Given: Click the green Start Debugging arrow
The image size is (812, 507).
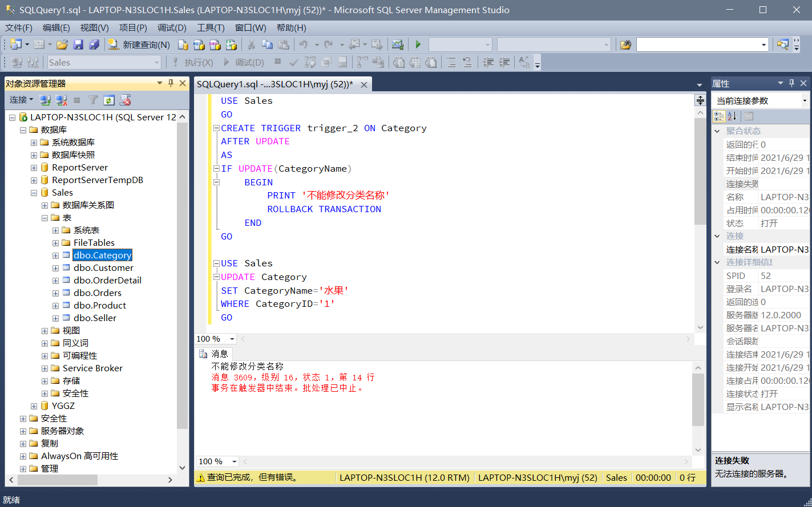Looking at the screenshot, I should click(418, 44).
